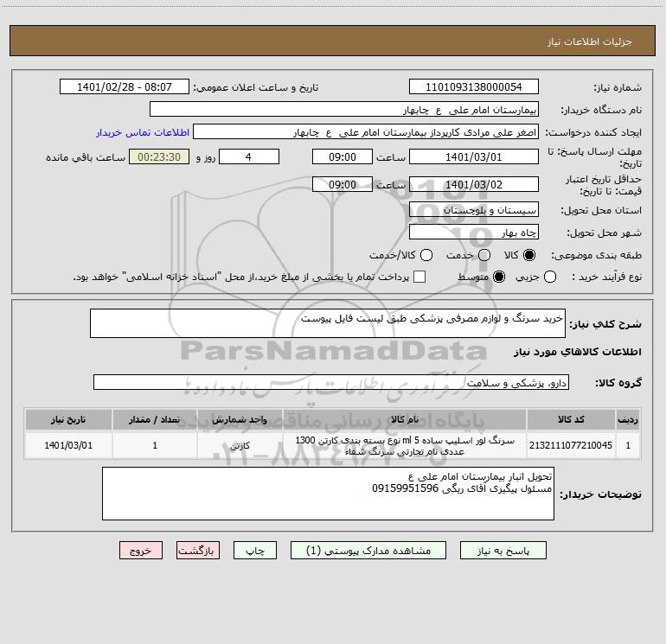Click delivery province field سیستان و بلوچستان
The image size is (666, 644).
click(474, 210)
